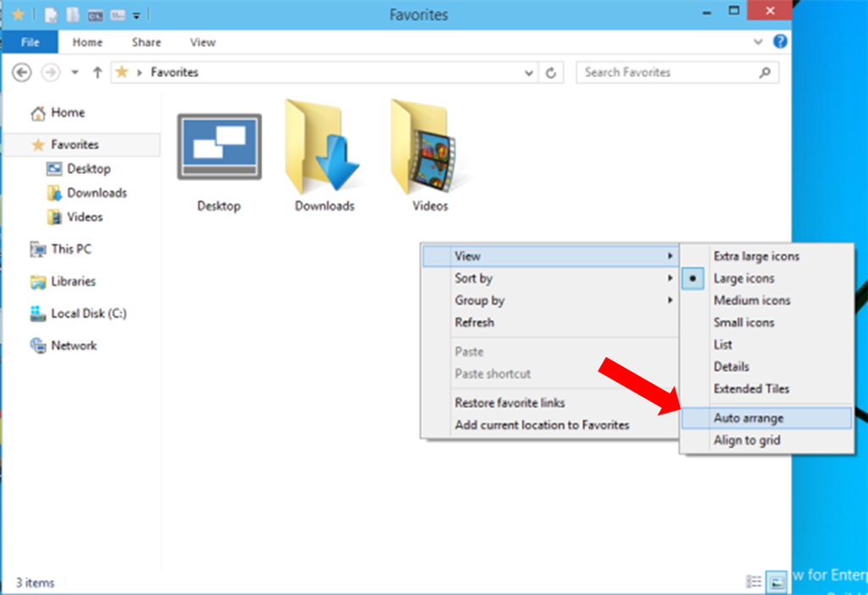Expand the ribbon using the chevron
The height and width of the screenshot is (595, 868).
[759, 42]
